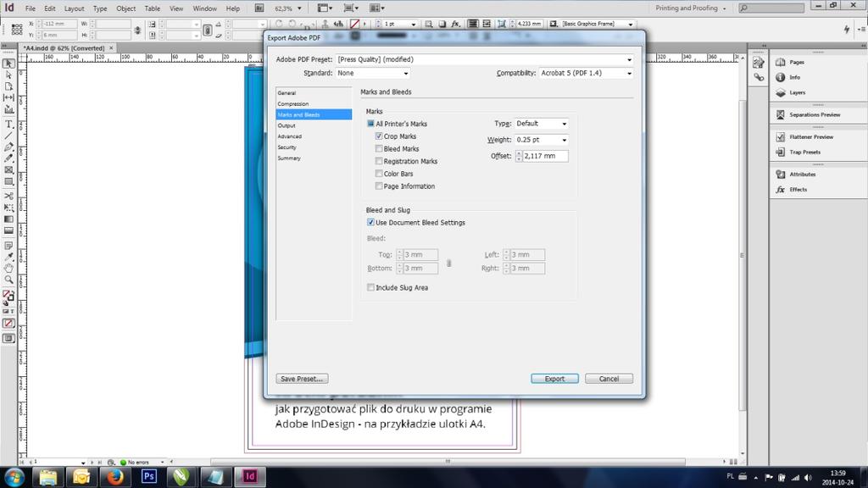Select the Eyedropper tool
The width and height of the screenshot is (868, 488).
click(8, 257)
